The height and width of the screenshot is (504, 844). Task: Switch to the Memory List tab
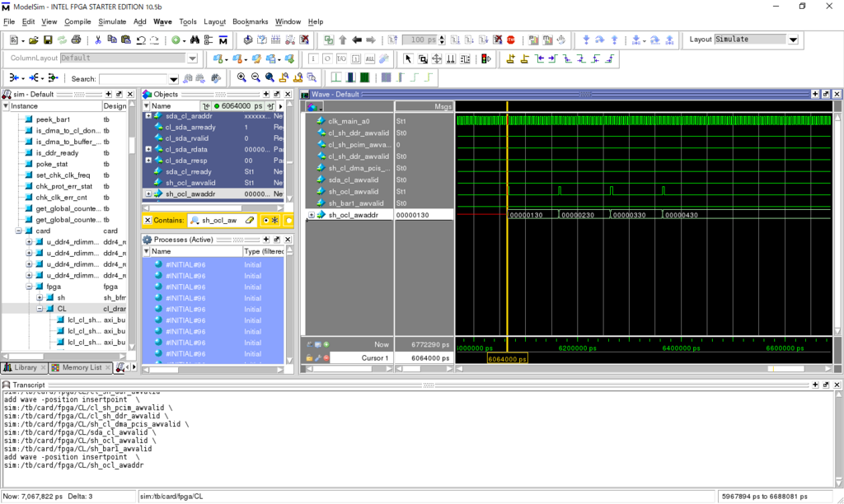coord(81,367)
